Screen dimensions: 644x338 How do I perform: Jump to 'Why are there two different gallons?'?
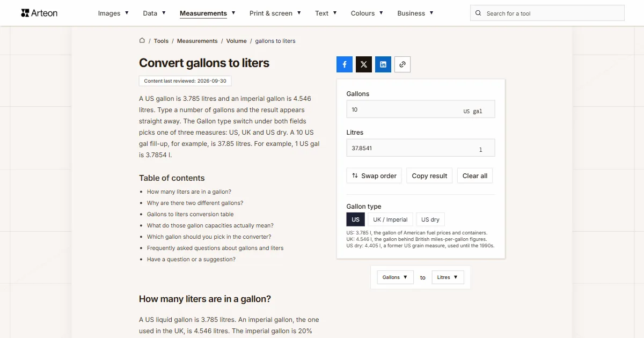[195, 203]
